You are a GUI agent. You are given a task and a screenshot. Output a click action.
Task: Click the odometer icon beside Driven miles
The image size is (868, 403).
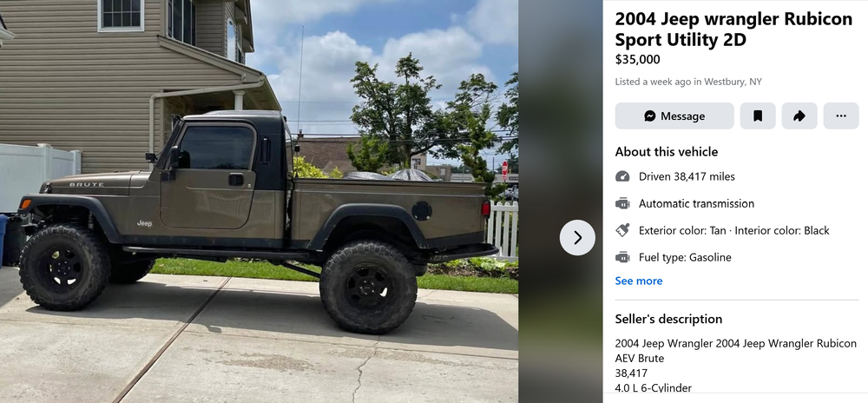[622, 176]
